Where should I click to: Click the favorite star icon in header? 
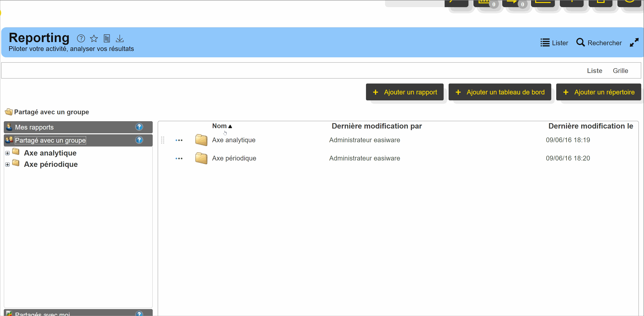tap(94, 38)
